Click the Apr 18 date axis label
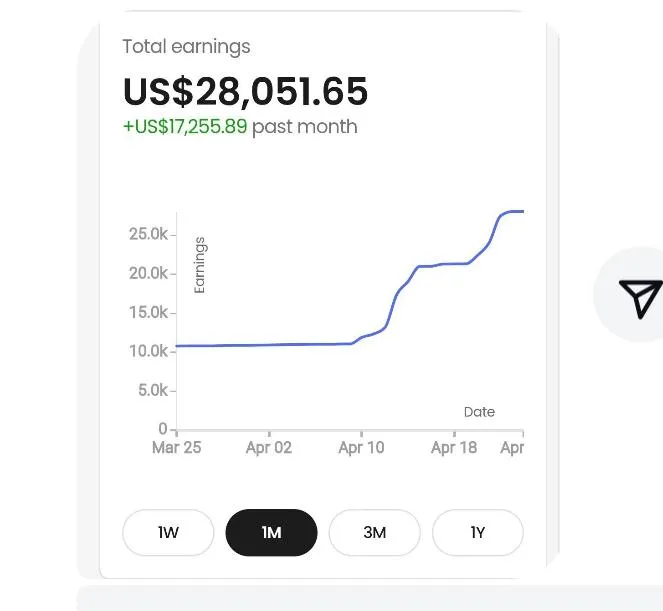Image resolution: width=663 pixels, height=611 pixels. (454, 447)
